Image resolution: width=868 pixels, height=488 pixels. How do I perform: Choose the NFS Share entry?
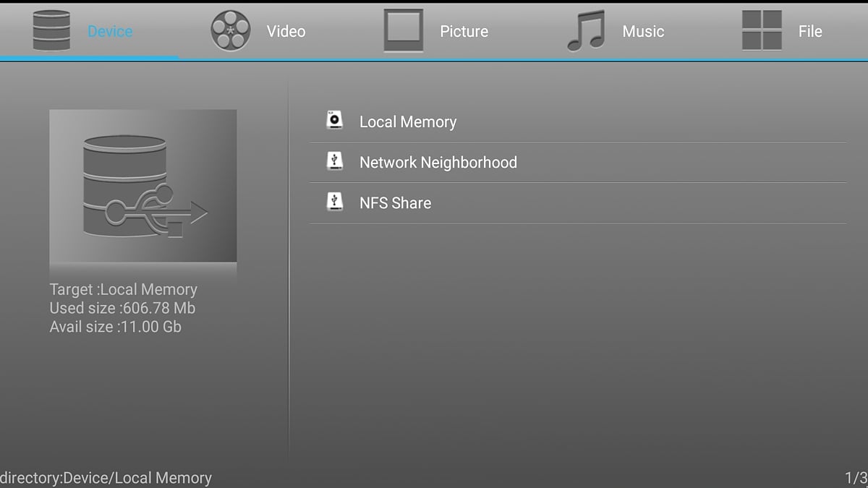pyautogui.click(x=395, y=203)
